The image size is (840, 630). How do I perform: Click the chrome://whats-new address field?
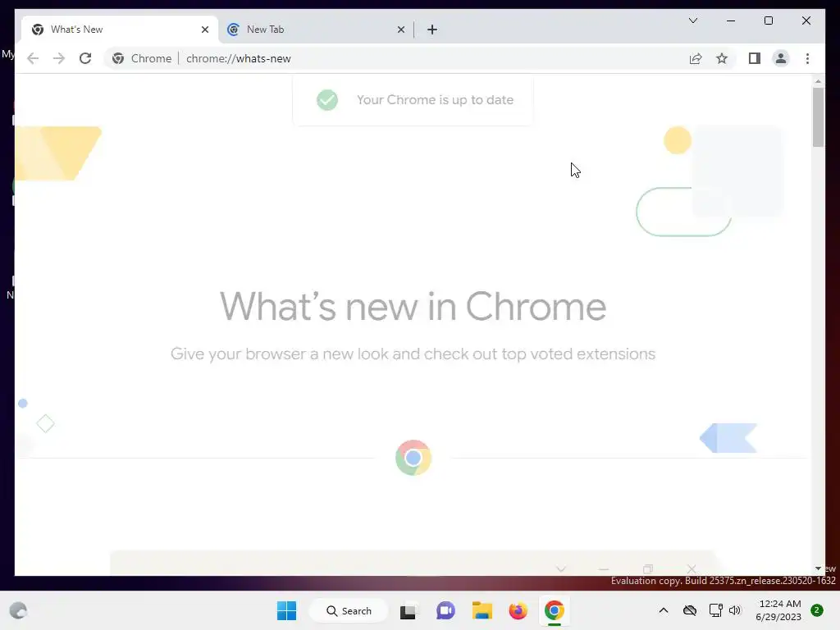point(239,58)
